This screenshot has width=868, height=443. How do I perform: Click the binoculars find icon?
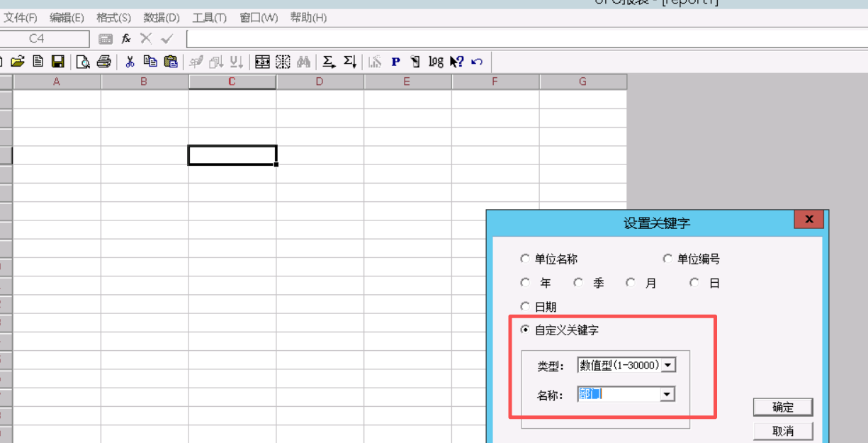tap(303, 62)
